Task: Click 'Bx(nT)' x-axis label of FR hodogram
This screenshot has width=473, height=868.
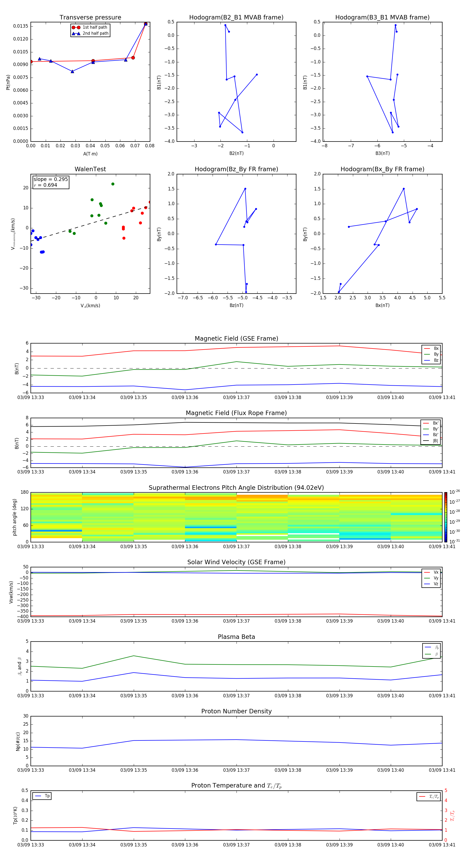Action: tap(382, 306)
